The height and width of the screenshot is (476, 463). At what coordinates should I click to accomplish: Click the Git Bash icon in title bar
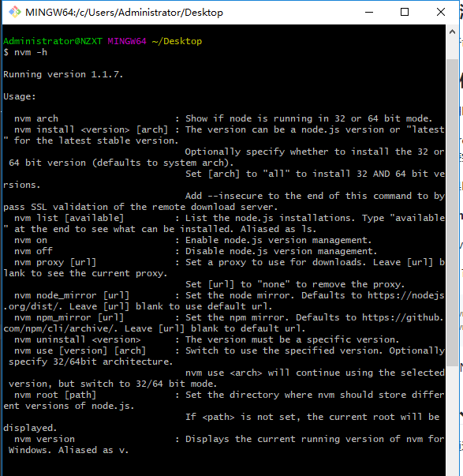pos(14,13)
